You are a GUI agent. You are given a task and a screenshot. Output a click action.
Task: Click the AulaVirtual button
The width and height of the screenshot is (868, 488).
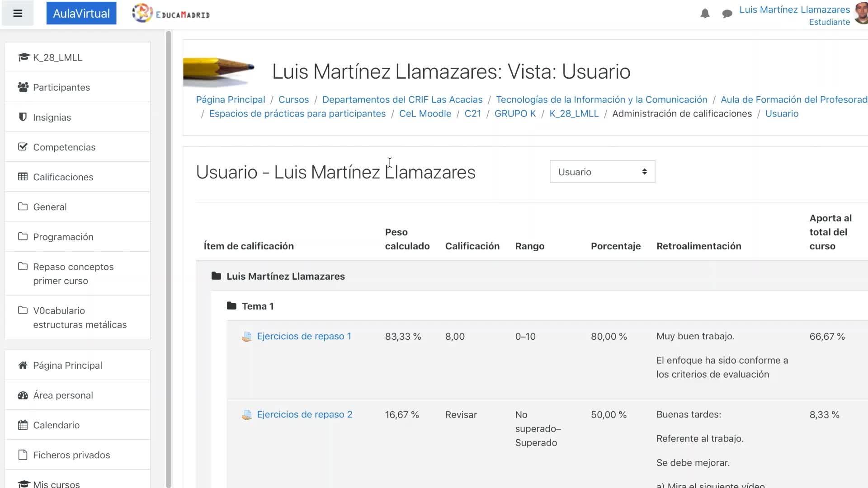tap(81, 14)
